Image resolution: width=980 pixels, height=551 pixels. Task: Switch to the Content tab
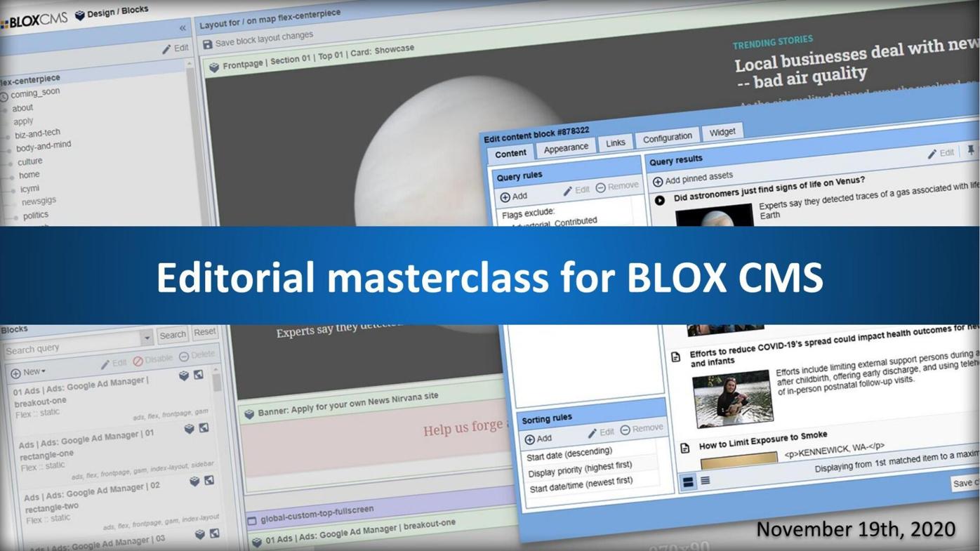click(510, 154)
